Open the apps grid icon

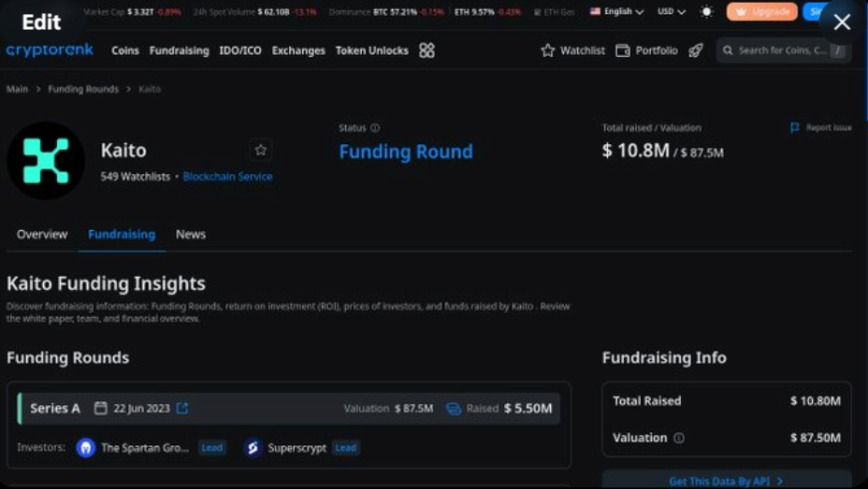click(427, 50)
